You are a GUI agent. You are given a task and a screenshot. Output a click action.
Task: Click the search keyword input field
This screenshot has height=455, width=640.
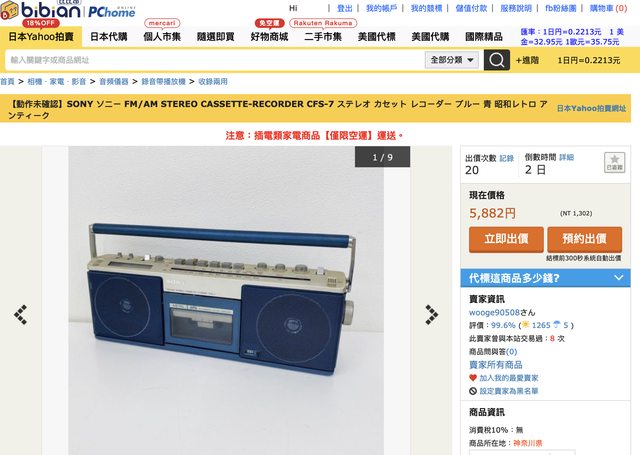[215, 60]
